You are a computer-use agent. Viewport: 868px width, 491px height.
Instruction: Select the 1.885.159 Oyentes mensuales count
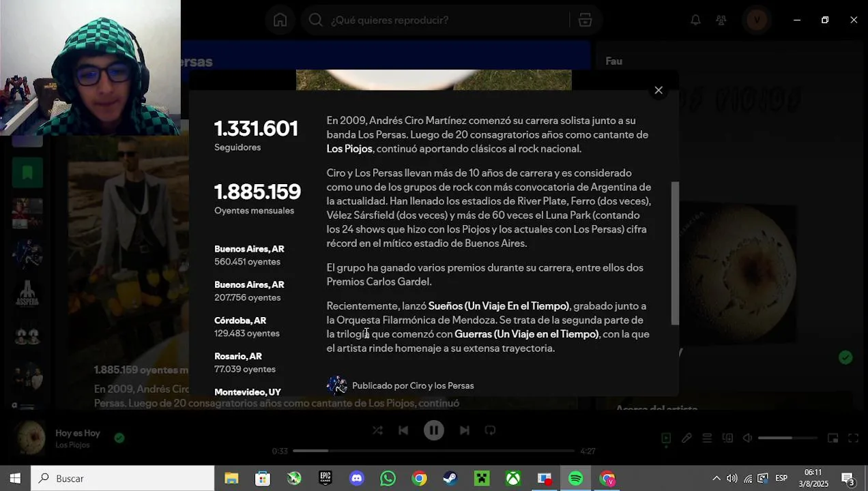(x=257, y=198)
